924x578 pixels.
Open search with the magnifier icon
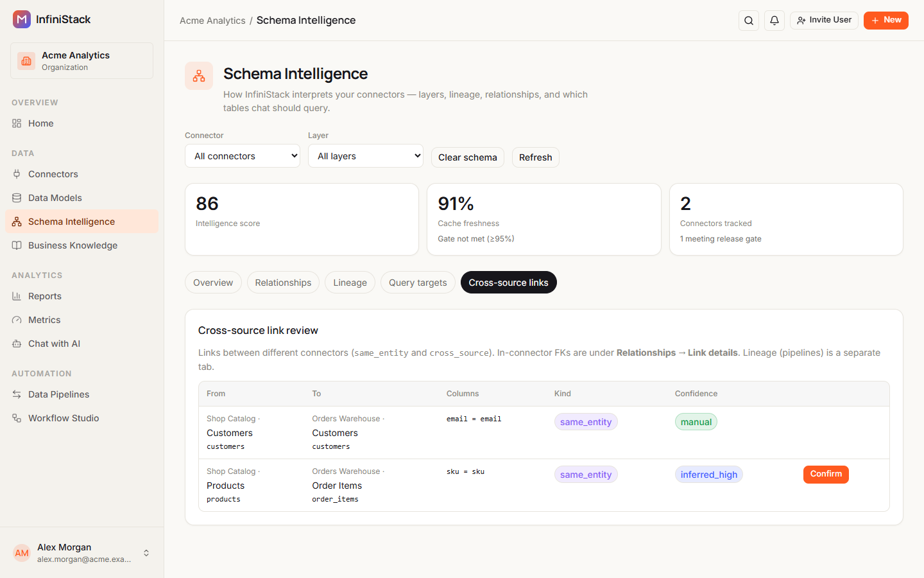[749, 21]
